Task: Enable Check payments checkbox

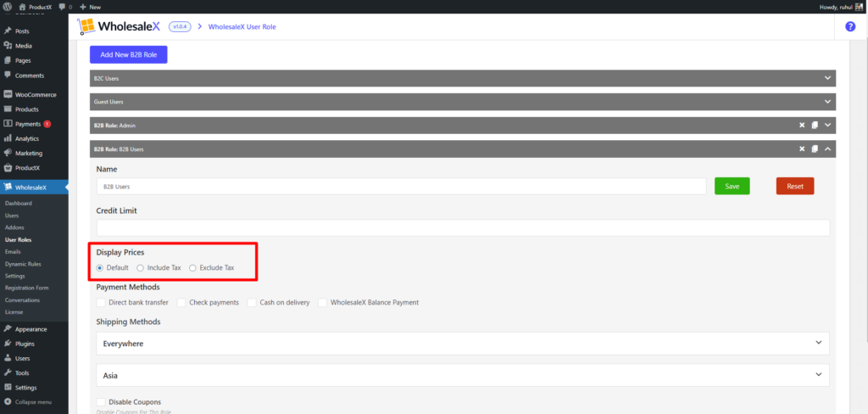Action: point(181,303)
